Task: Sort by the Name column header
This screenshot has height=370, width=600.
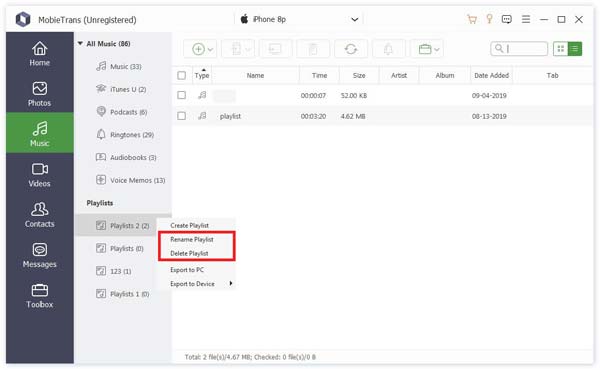Action: [x=255, y=75]
